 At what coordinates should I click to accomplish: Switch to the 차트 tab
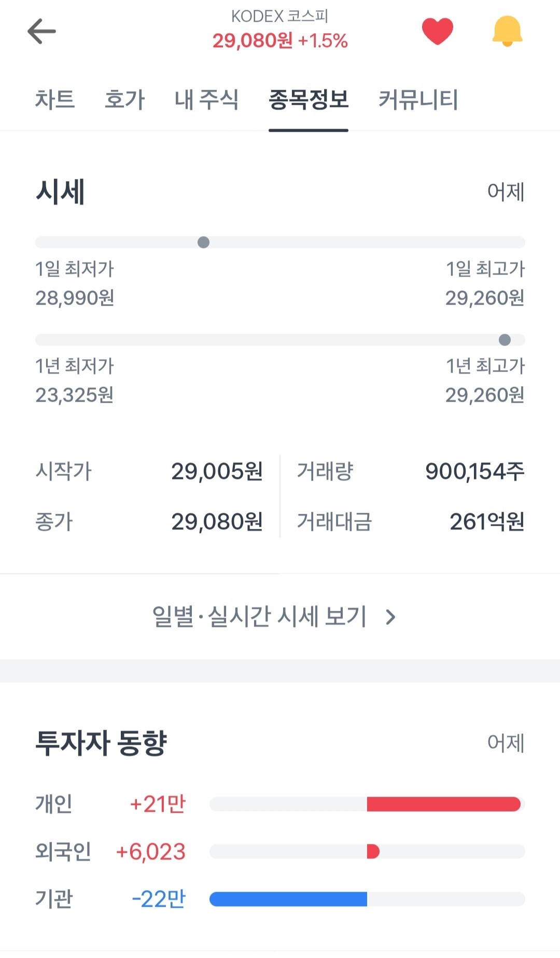[x=55, y=100]
